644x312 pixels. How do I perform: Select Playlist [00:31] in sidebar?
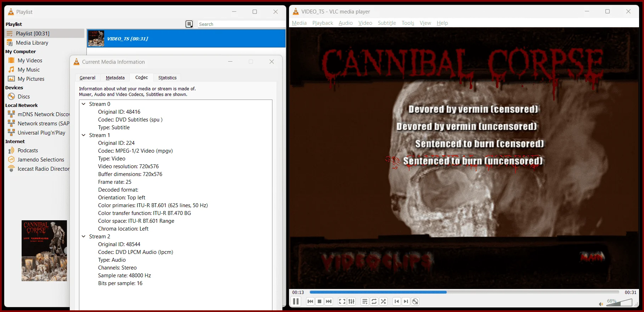click(44, 34)
